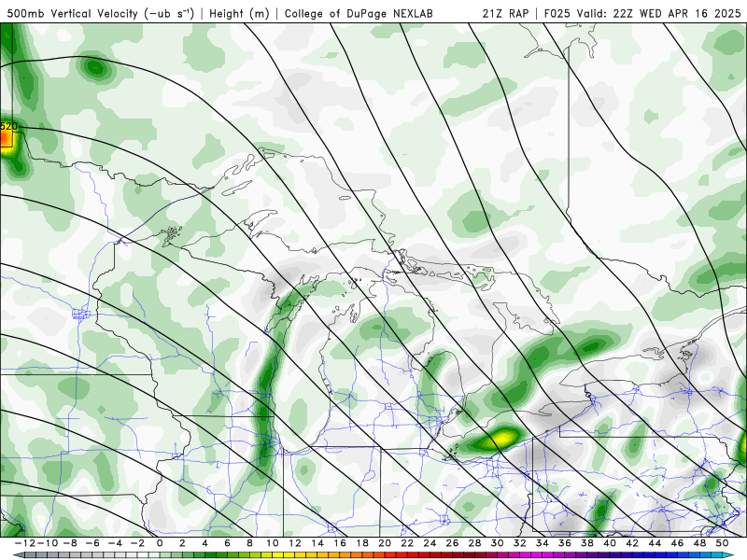Click the color bar label "16"
747x560 pixels.
[x=340, y=543]
